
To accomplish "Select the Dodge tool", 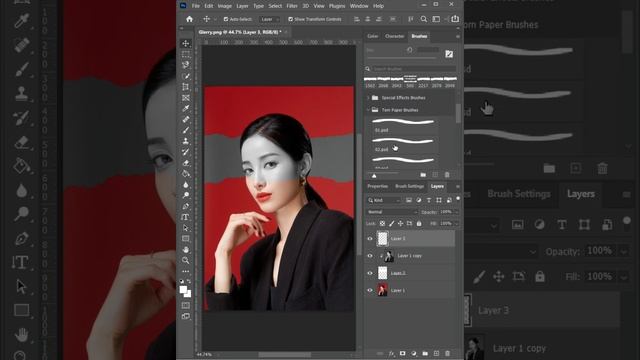I will (x=186, y=195).
